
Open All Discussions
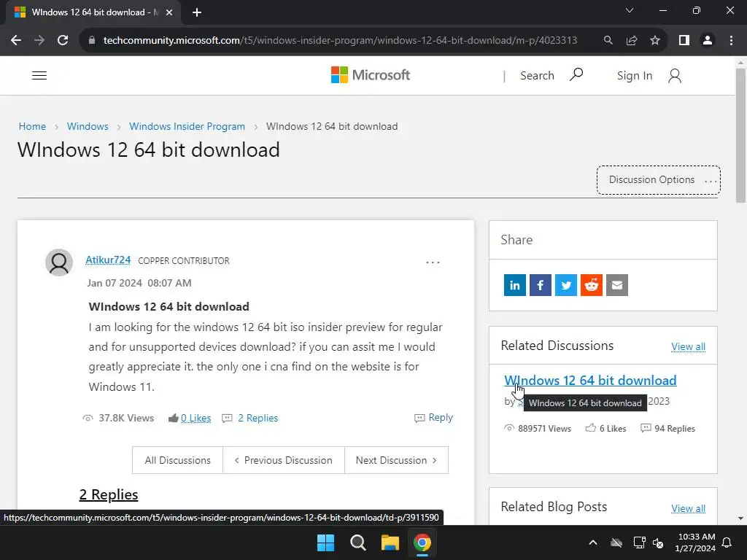178,460
